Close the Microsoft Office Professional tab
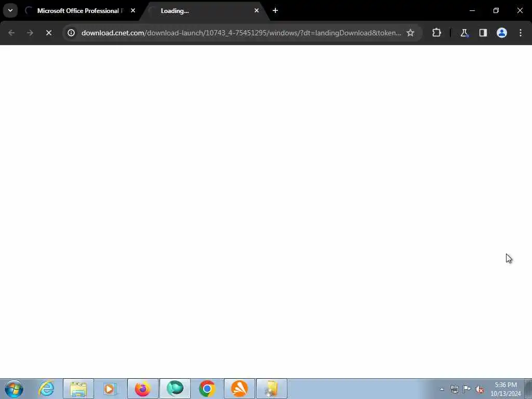532x399 pixels. coord(133,10)
